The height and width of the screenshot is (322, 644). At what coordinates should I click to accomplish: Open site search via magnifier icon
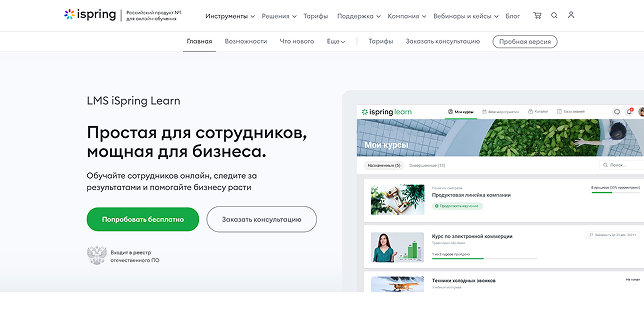coord(554,15)
